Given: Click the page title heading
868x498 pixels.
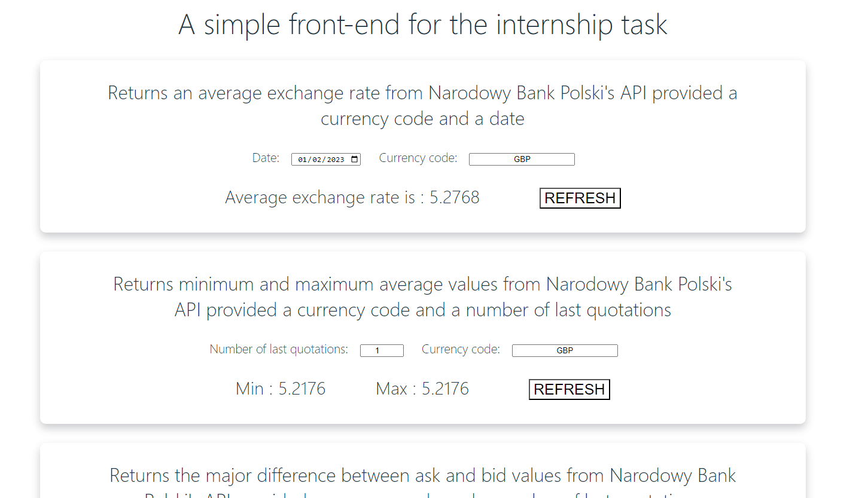Looking at the screenshot, I should [422, 25].
